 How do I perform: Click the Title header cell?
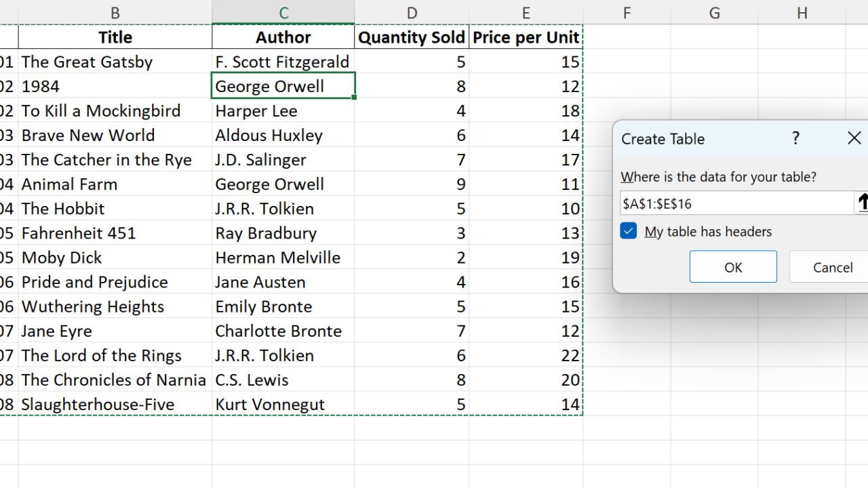(x=115, y=37)
